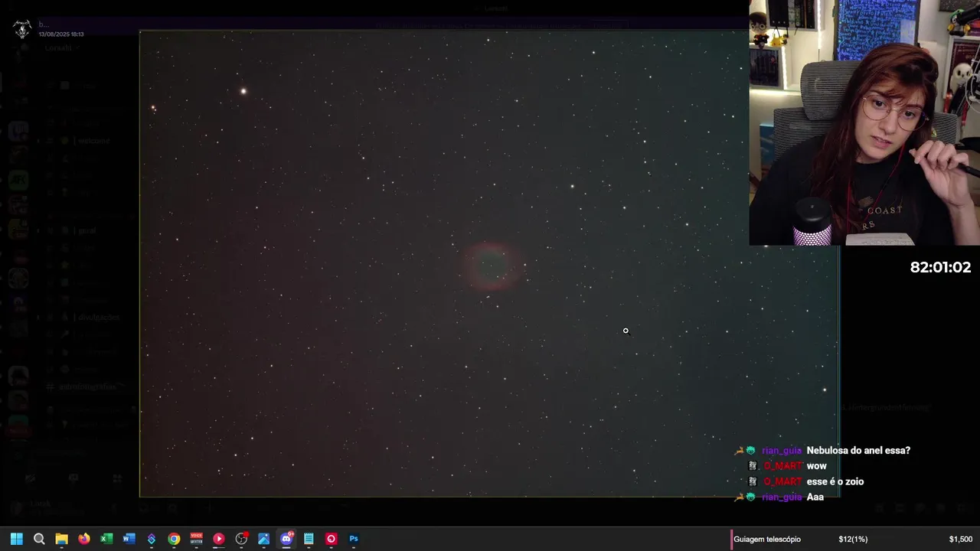This screenshot has width=980, height=551.
Task: Click the 82:01:02 stream timer
Action: pyautogui.click(x=940, y=267)
